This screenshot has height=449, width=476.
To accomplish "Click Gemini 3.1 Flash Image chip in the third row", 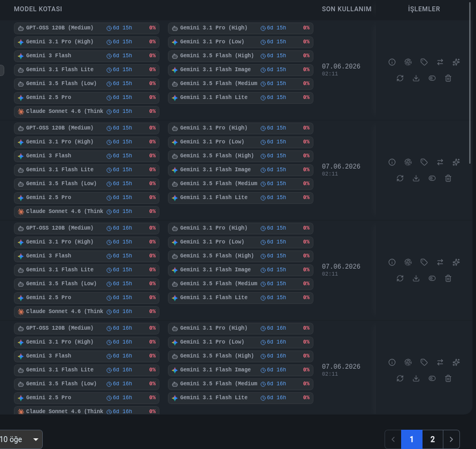I will pyautogui.click(x=241, y=270).
